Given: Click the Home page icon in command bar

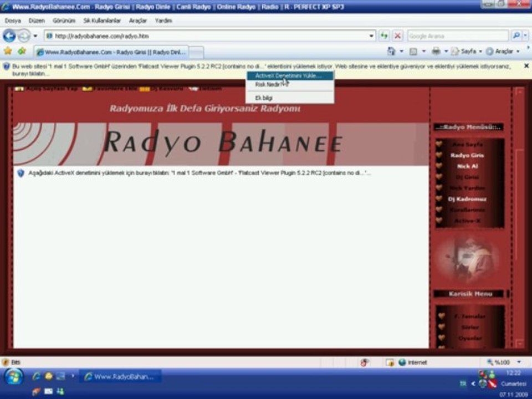Looking at the screenshot, I should coord(392,51).
